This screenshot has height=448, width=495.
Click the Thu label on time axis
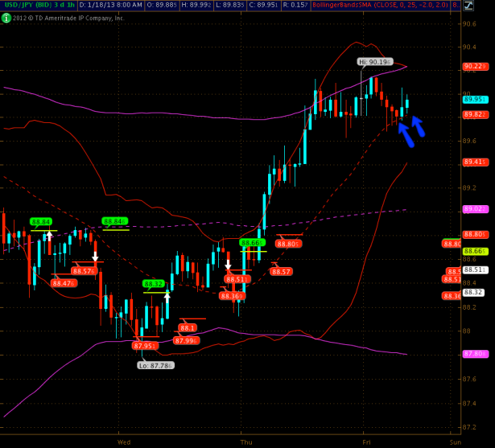click(246, 442)
